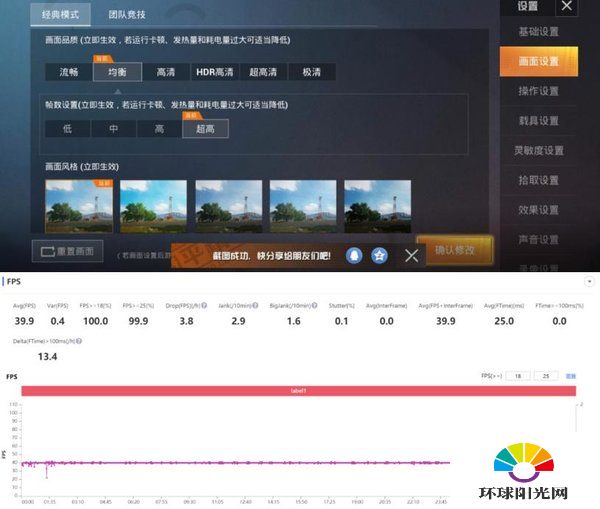Open 画面设置 in the sidebar
The image size is (600, 509).
[x=539, y=61]
